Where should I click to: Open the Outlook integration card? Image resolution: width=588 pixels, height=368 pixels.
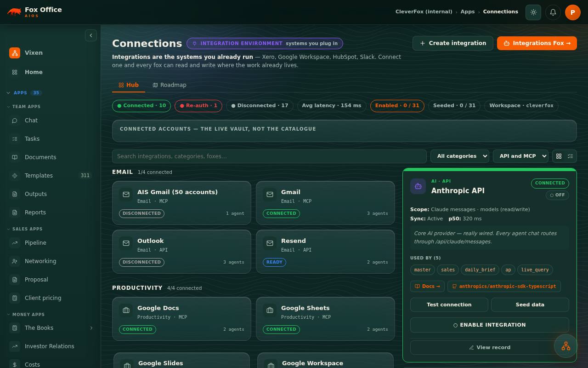point(181,252)
